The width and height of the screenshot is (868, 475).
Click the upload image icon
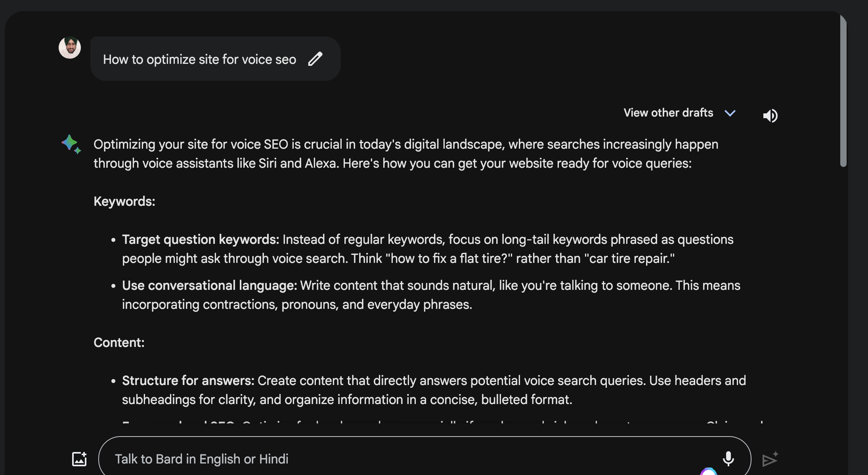79,459
